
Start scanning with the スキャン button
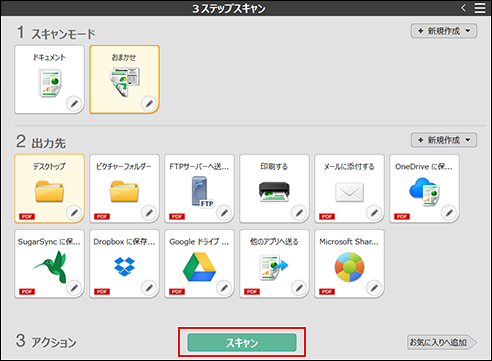point(242,342)
